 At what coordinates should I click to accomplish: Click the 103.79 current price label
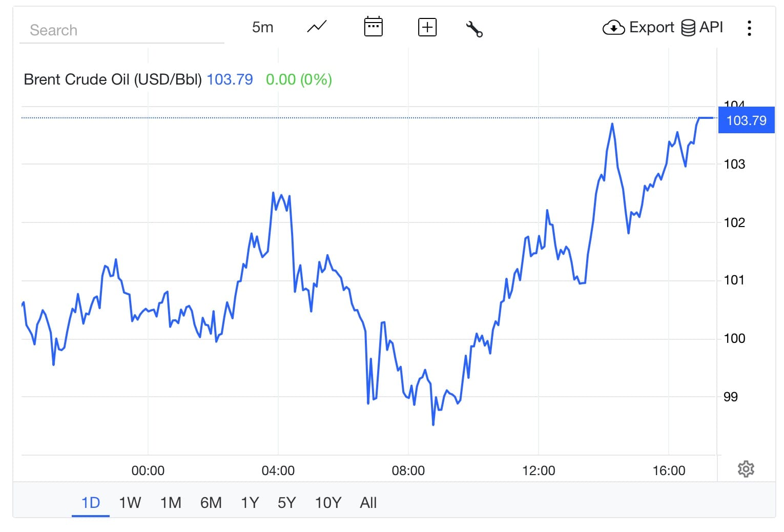pos(746,120)
